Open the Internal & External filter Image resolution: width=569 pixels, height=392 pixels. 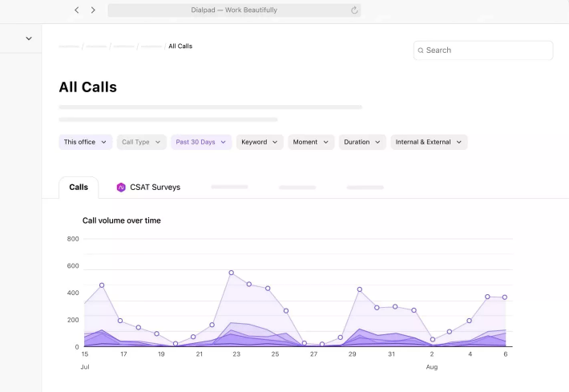click(x=429, y=142)
